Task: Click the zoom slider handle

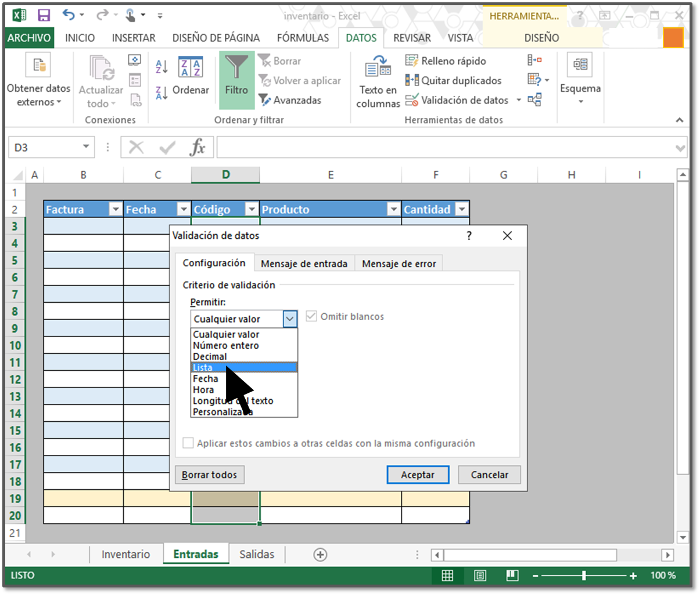Action: [584, 575]
